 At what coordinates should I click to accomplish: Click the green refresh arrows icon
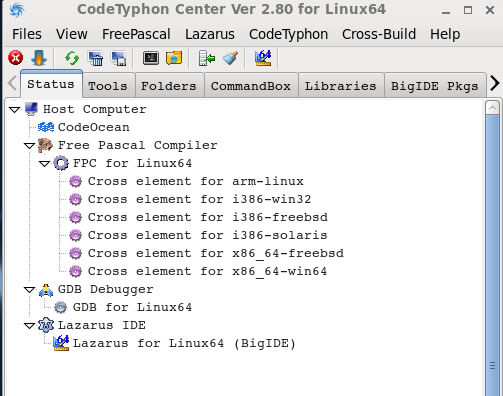(72, 58)
